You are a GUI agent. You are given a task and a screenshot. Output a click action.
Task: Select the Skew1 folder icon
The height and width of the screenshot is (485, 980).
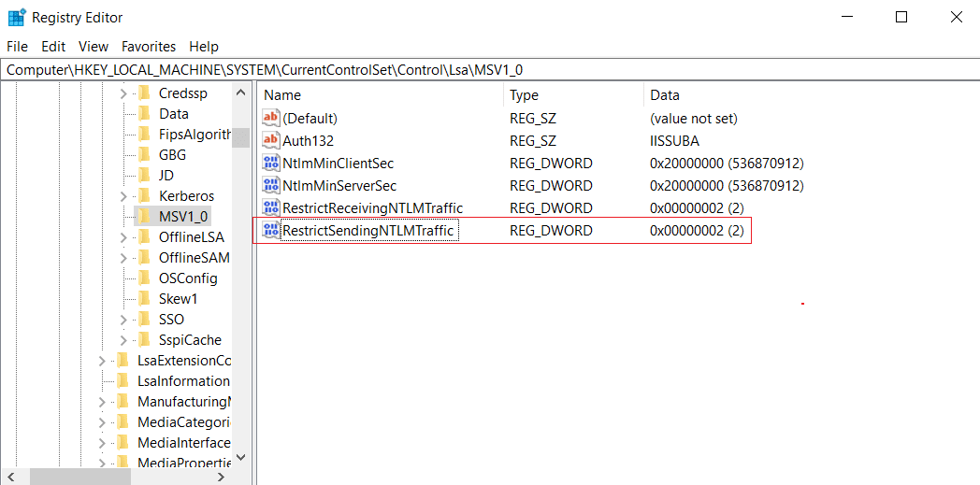[x=144, y=299]
